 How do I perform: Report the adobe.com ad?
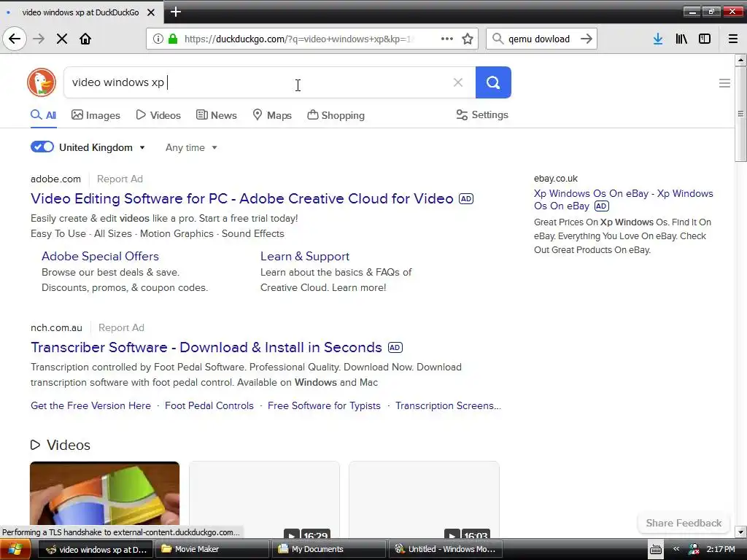click(x=120, y=179)
